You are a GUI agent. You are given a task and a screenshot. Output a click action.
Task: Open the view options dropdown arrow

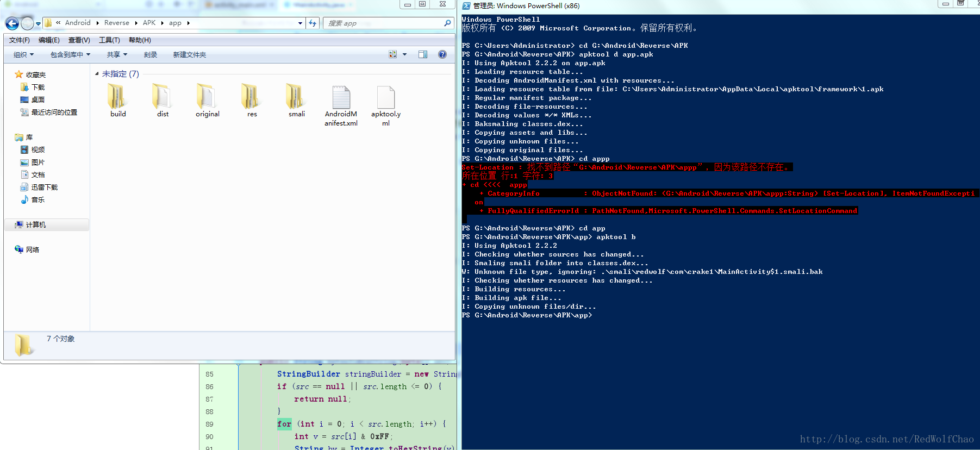[x=404, y=54]
